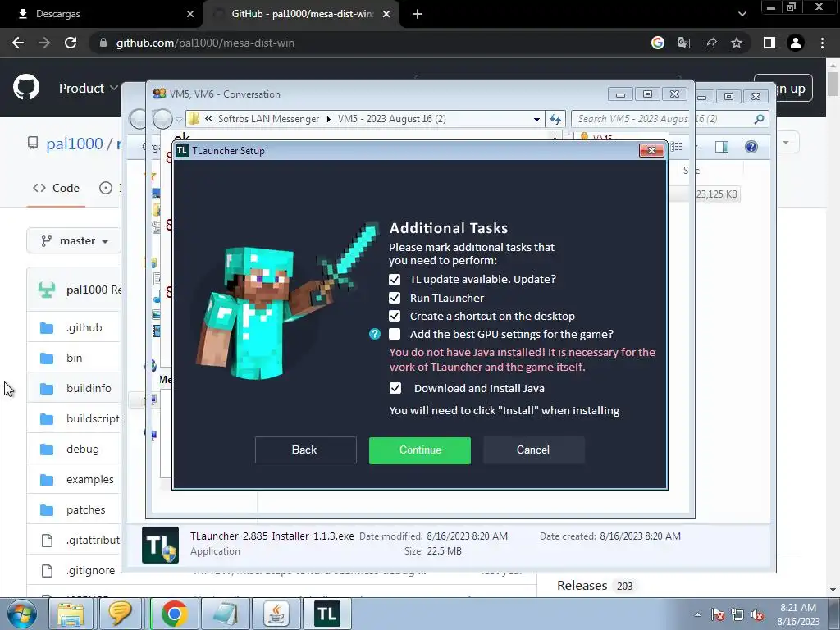Click the Java taskbar icon

click(276, 614)
